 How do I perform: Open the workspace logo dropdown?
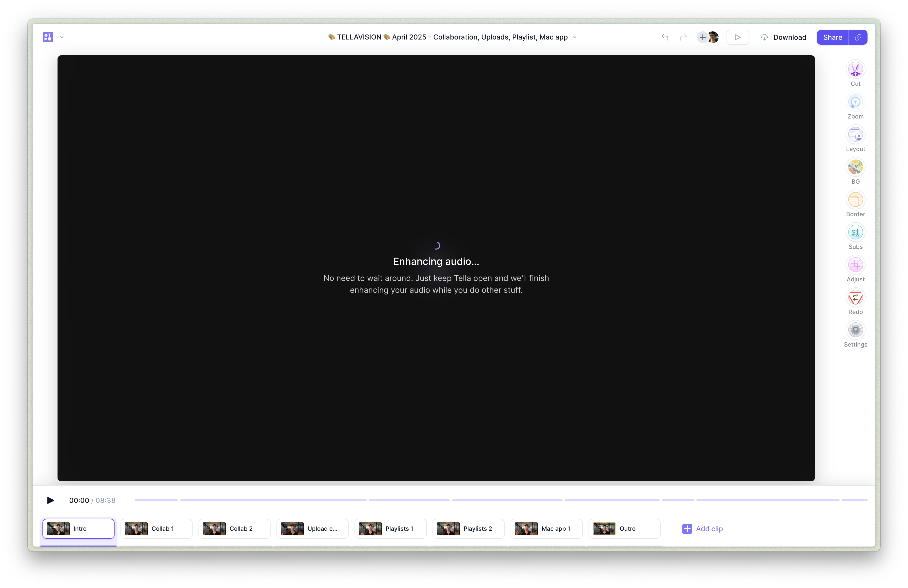coord(62,37)
